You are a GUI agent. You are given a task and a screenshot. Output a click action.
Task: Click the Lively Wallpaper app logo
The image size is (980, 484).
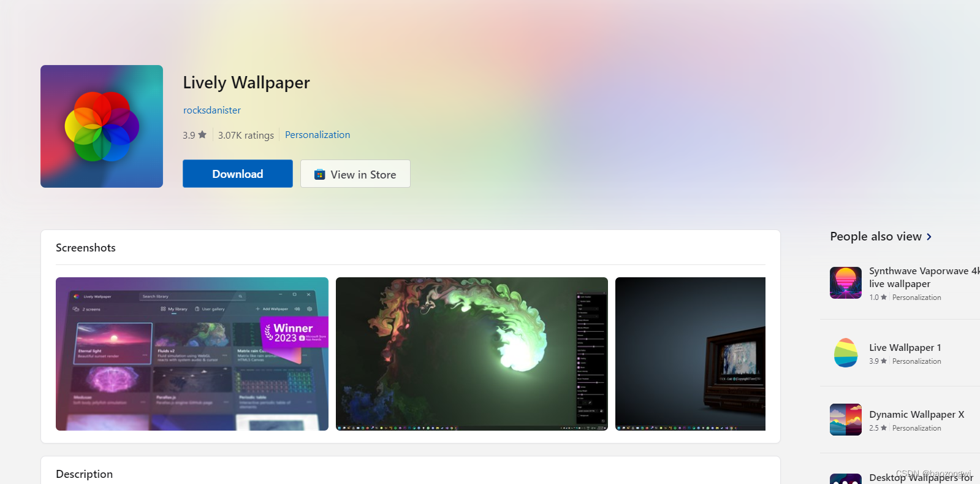102,126
